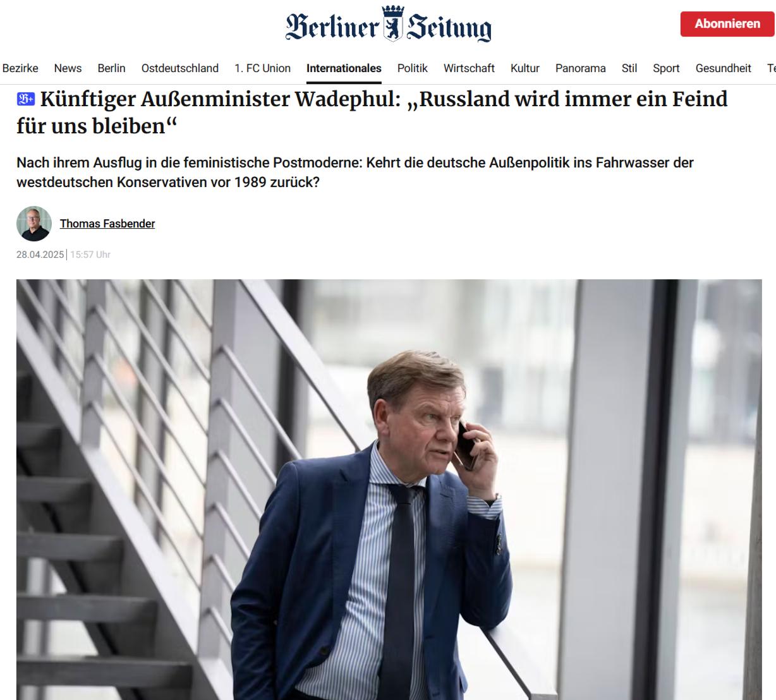Click the Wadephul article headline
Viewport: 776px width, 700px height.
(379, 112)
